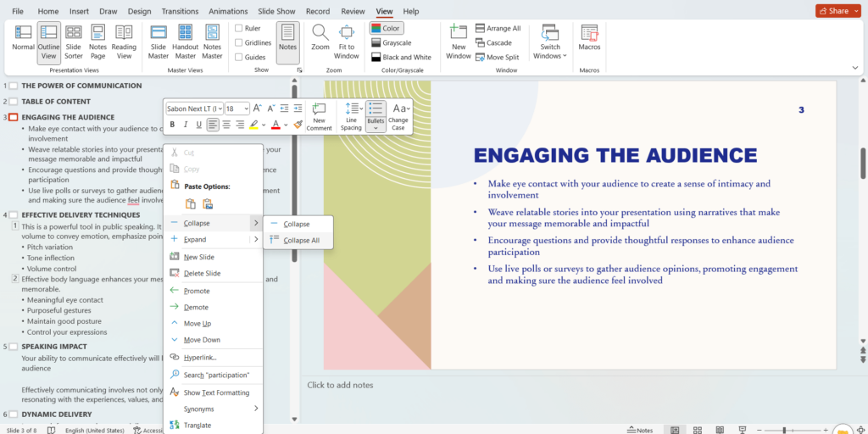
Task: Open the Slide Master view
Action: (159, 42)
